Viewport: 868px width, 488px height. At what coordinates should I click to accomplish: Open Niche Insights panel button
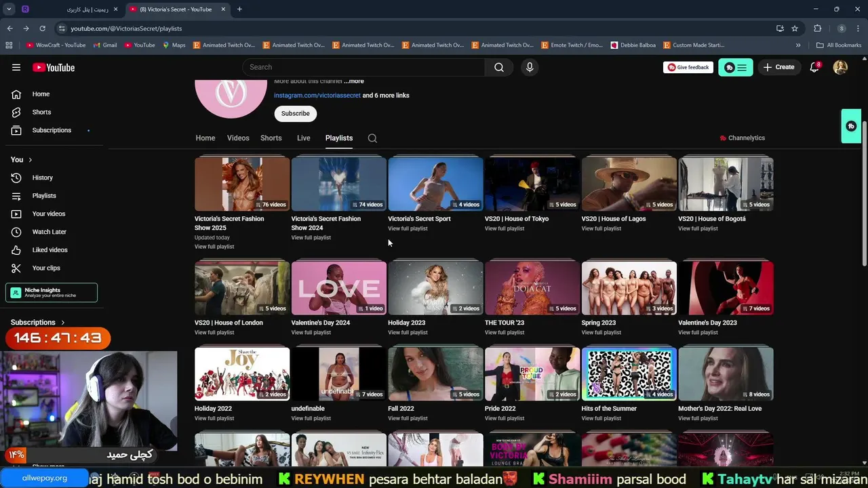52,293
